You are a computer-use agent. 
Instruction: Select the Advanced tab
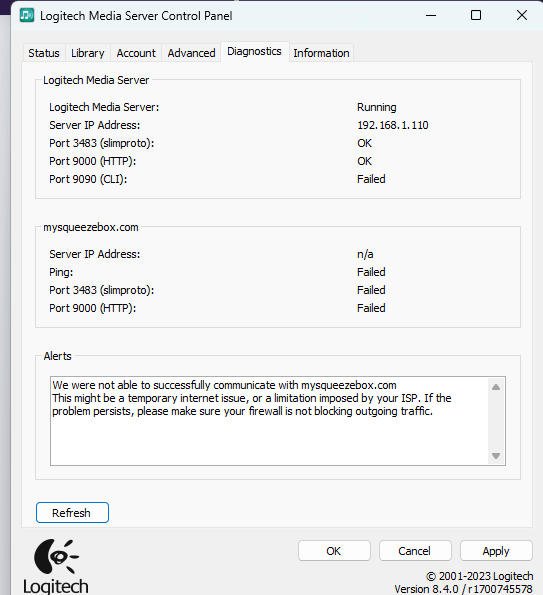(x=191, y=53)
